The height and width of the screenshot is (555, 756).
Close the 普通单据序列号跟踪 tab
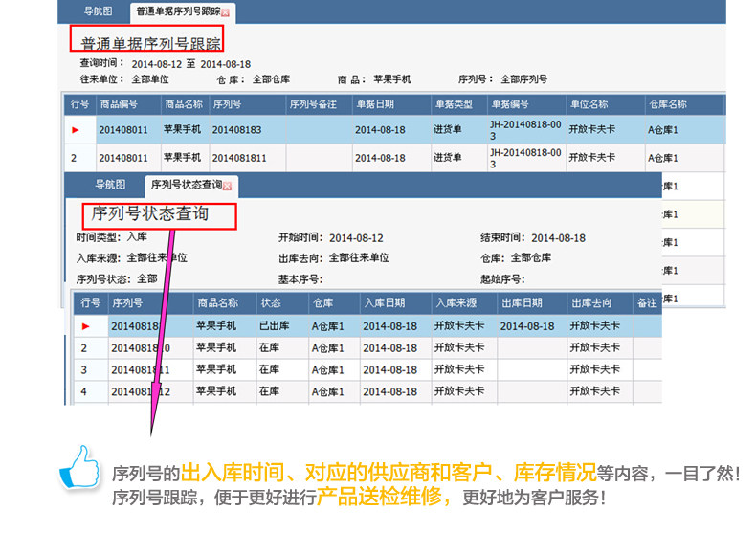coord(225,13)
